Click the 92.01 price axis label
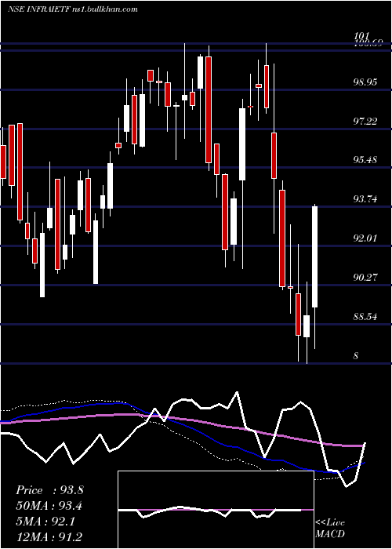This screenshot has height=549, width=392. point(366,238)
